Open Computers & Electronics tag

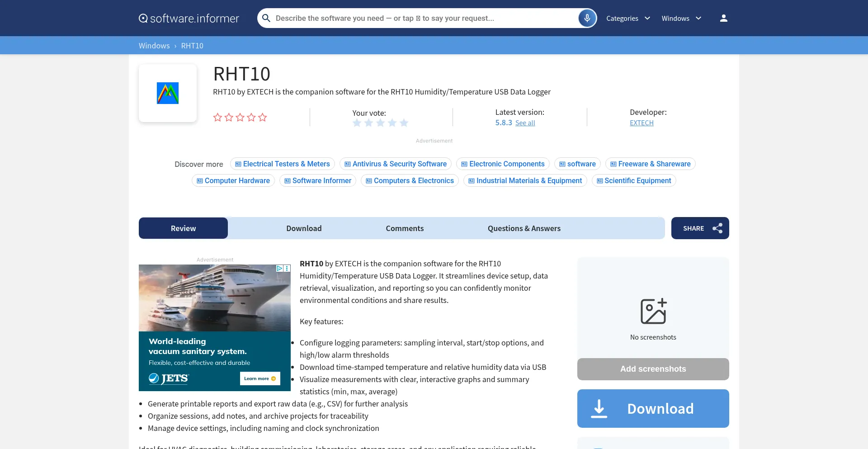[410, 180]
